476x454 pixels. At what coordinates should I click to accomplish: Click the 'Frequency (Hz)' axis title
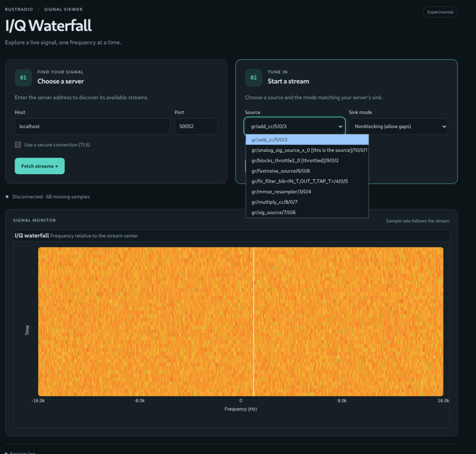tap(241, 409)
